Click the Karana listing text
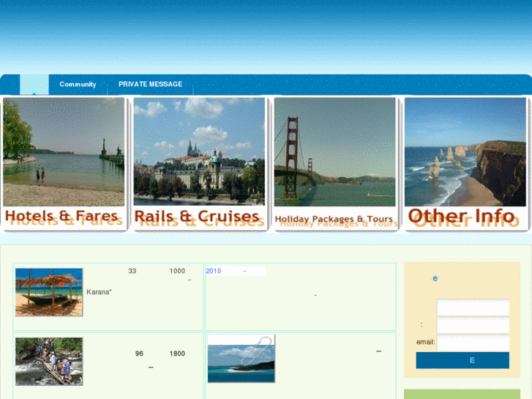The height and width of the screenshot is (399, 532). click(99, 292)
